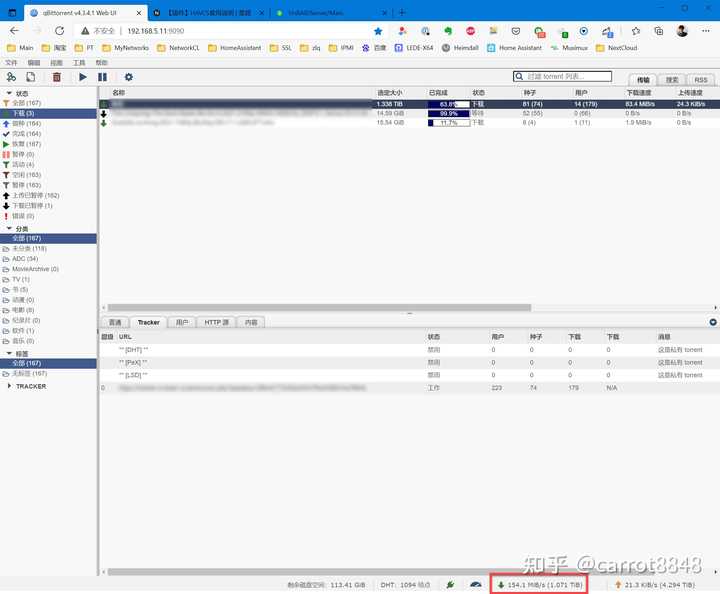Open options via the gear icon
Screen dimensions: 720x594
(x=129, y=77)
